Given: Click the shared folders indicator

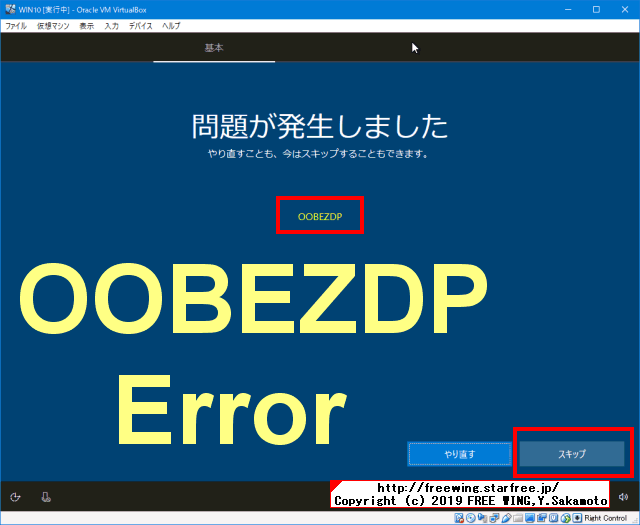Looking at the screenshot, I should pyautogui.click(x=518, y=518).
